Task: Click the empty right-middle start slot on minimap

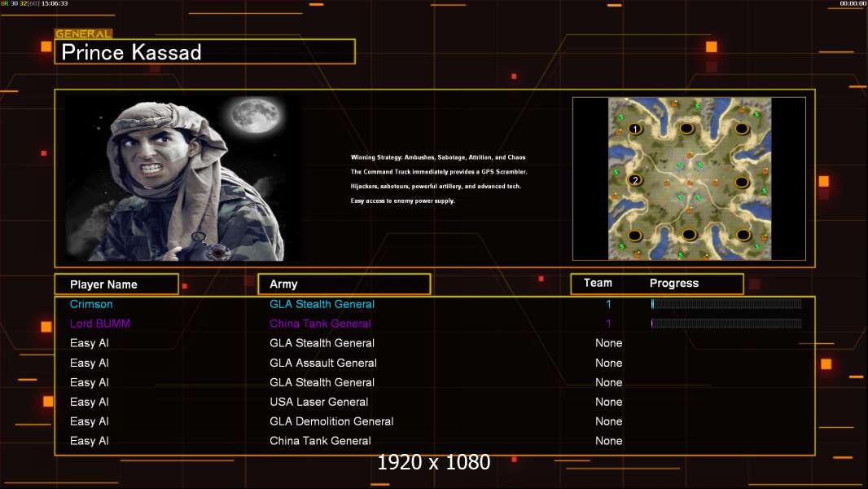Action: pyautogui.click(x=742, y=183)
